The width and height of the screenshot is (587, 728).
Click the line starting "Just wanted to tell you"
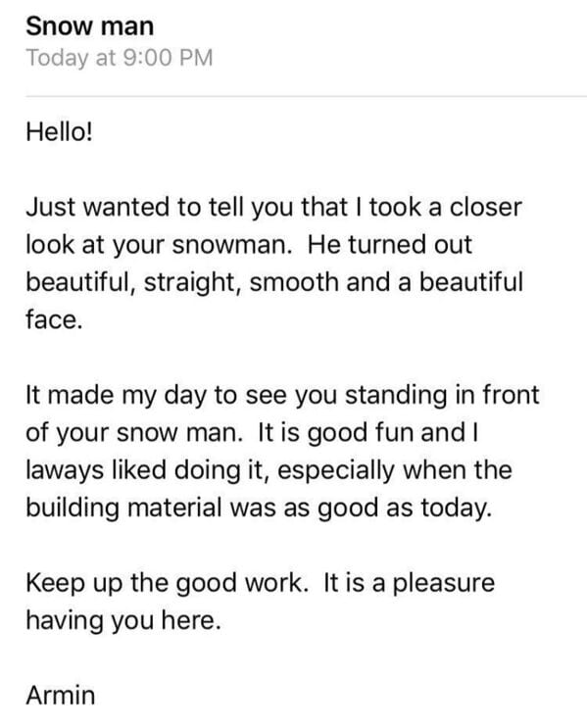point(274,208)
